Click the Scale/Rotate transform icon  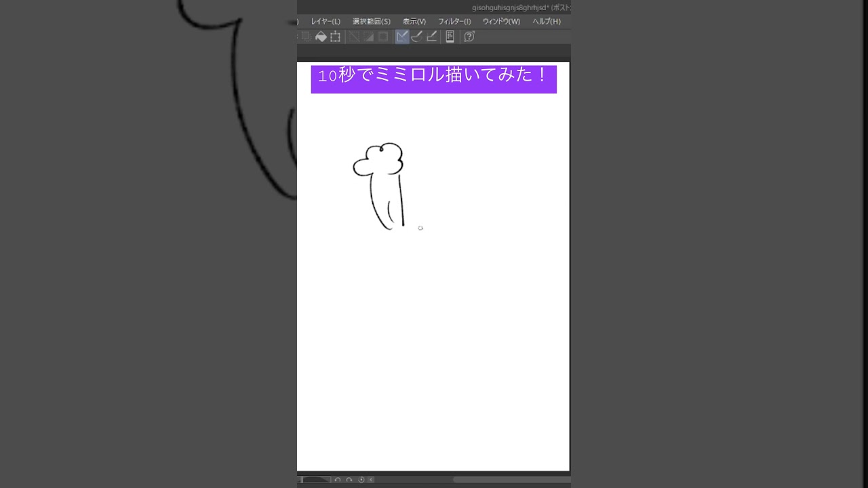[335, 37]
